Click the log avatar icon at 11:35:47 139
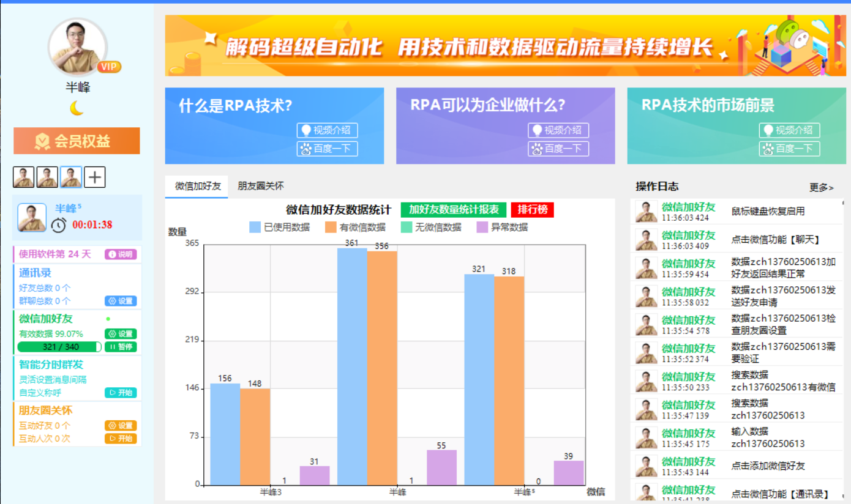This screenshot has height=504, width=851. pos(646,409)
